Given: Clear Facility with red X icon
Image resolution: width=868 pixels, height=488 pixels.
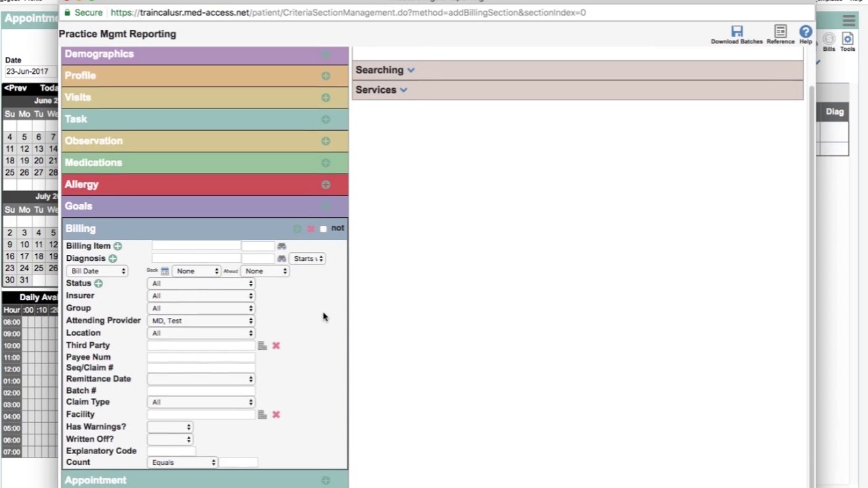Looking at the screenshot, I should 276,415.
